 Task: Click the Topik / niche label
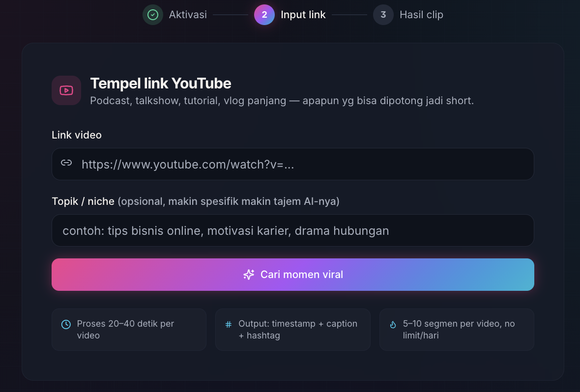click(83, 201)
